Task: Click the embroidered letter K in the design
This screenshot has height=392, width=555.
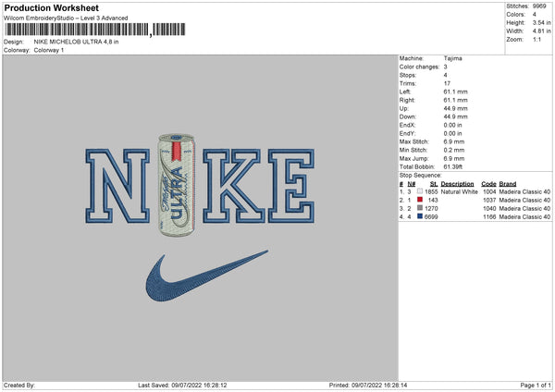Action: [233, 186]
